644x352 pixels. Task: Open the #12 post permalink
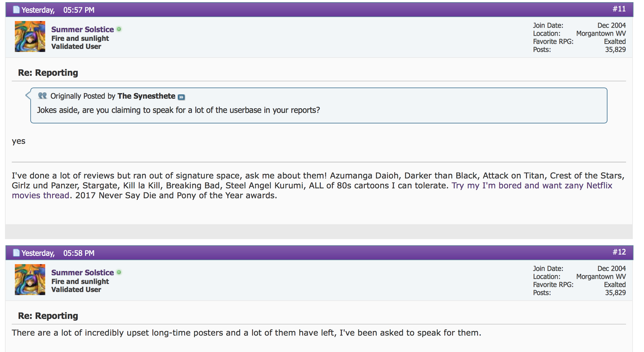click(619, 252)
